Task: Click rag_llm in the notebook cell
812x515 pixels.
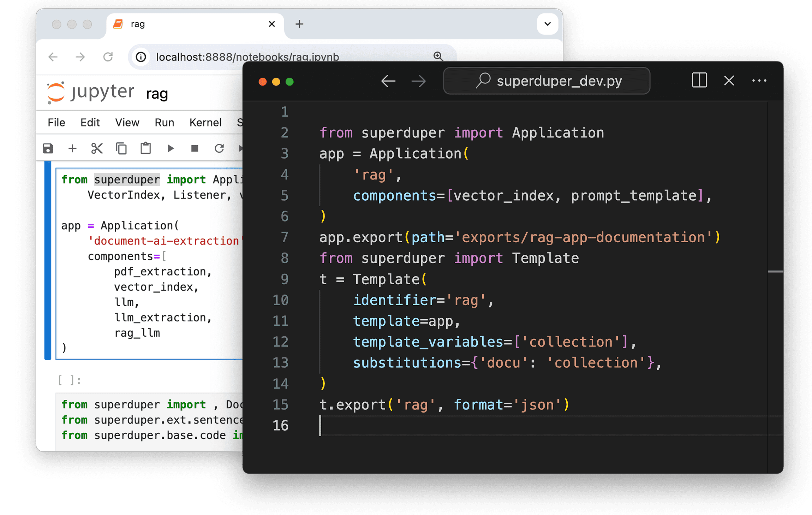Action: pos(137,333)
